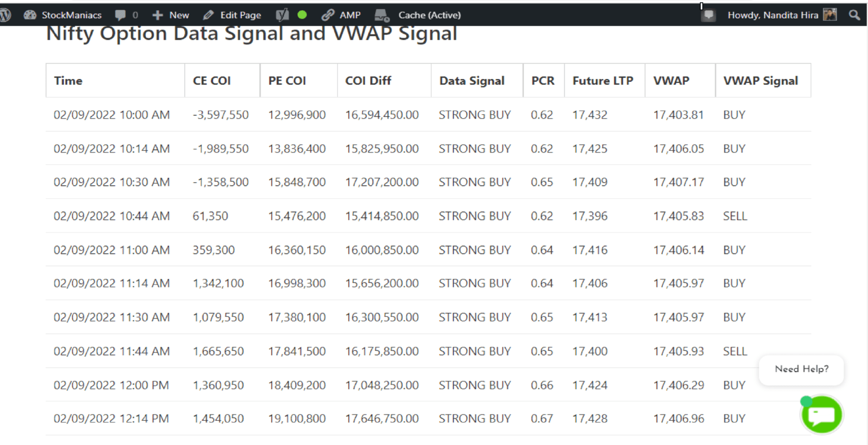Open the feedback speech bubble icon
868x445 pixels.
click(x=708, y=15)
